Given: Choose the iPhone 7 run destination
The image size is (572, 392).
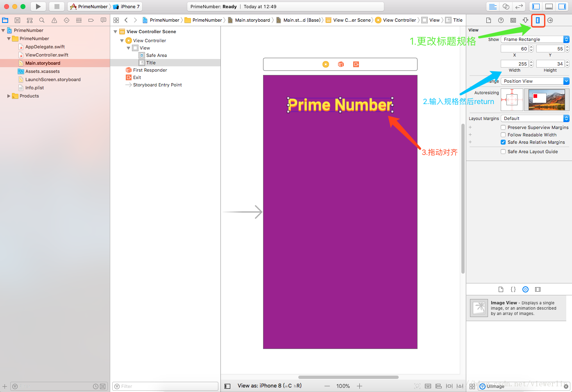Looking at the screenshot, I should 127,7.
